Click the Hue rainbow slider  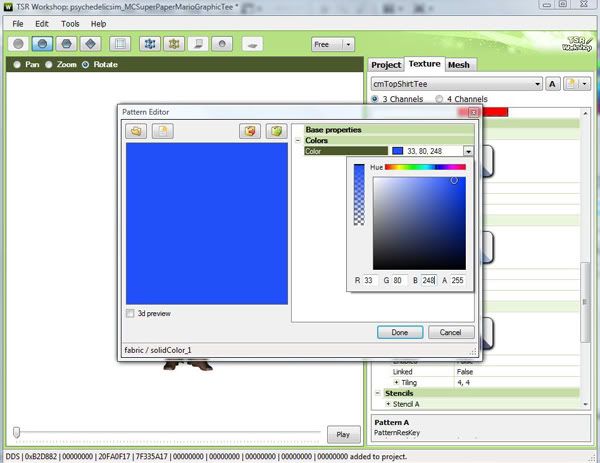pyautogui.click(x=425, y=167)
